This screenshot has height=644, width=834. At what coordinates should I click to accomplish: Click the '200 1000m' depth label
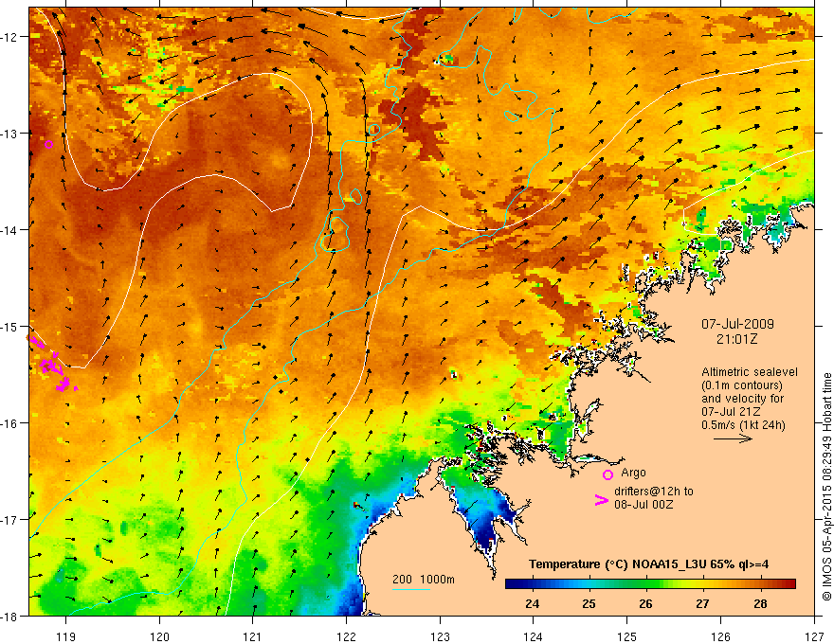pos(424,580)
